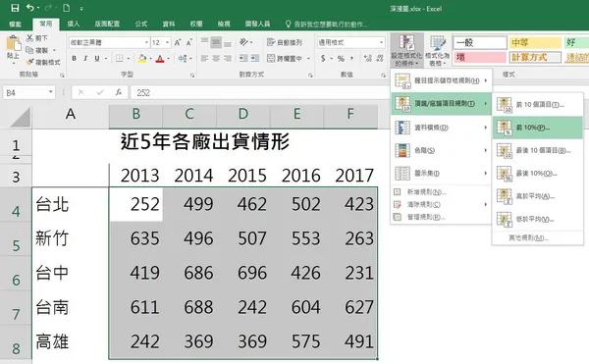Toggle Underline formatting
The width and height of the screenshot is (589, 364).
click(x=97, y=58)
